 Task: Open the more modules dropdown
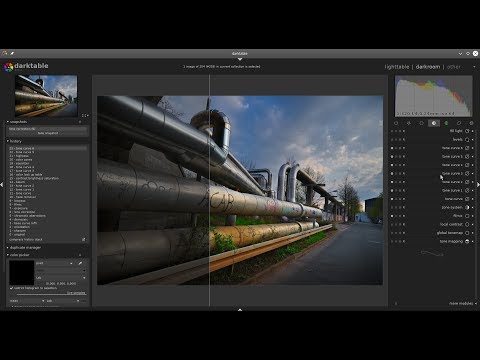pyautogui.click(x=463, y=303)
